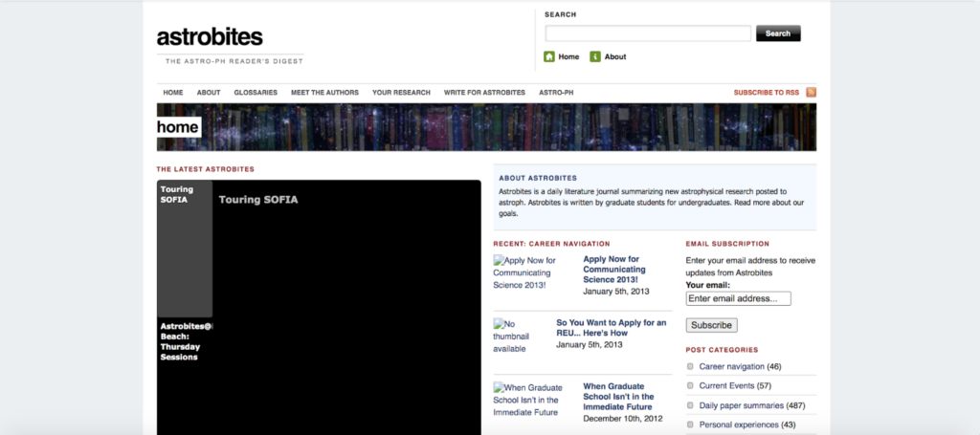Open When Graduate School Isn't in Immediate Future article
This screenshot has height=435, width=980.
click(619, 397)
